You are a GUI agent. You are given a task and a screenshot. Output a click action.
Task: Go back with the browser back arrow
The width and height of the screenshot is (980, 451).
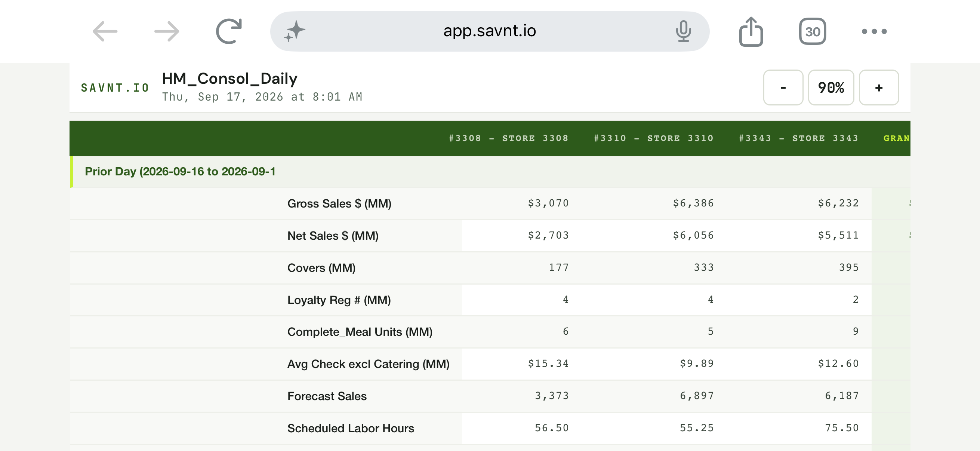[105, 31]
